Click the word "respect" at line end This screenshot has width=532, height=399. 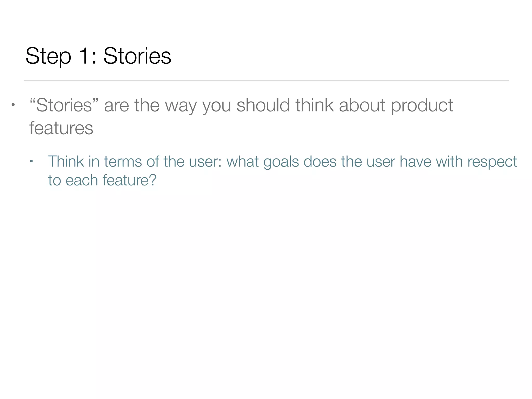[x=492, y=162]
